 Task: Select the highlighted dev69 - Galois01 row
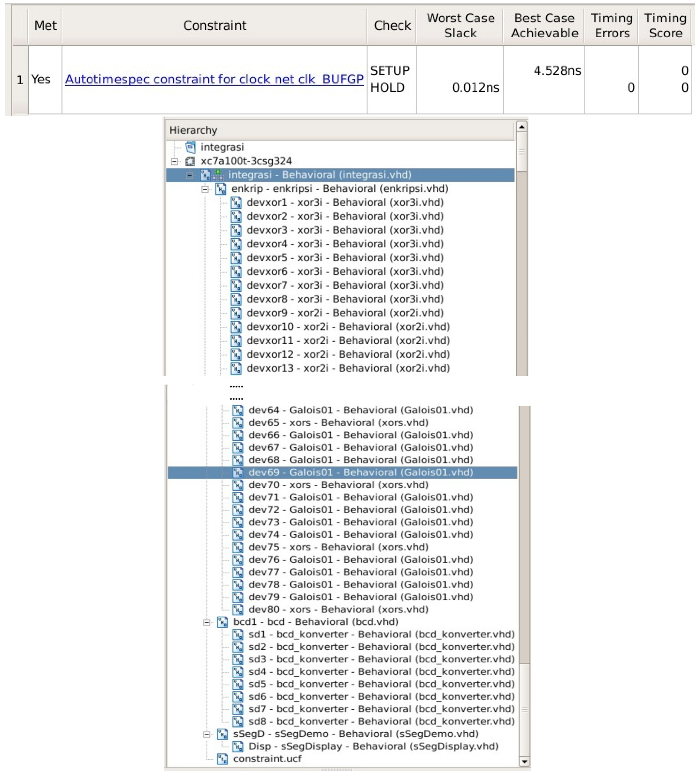click(x=342, y=473)
